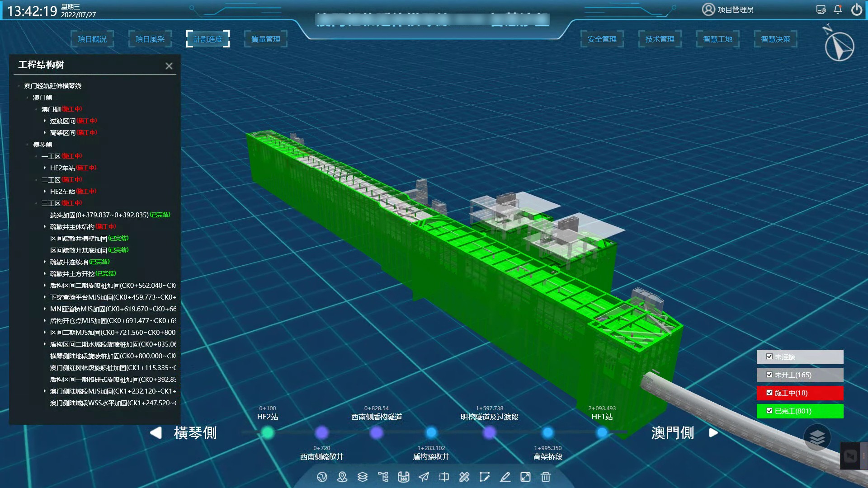This screenshot has width=868, height=488.
Task: Click the paper plane fly icon
Action: (424, 477)
